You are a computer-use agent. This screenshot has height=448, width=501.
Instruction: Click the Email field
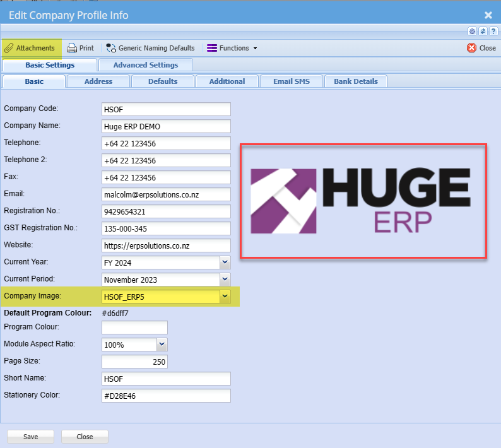[166, 194]
